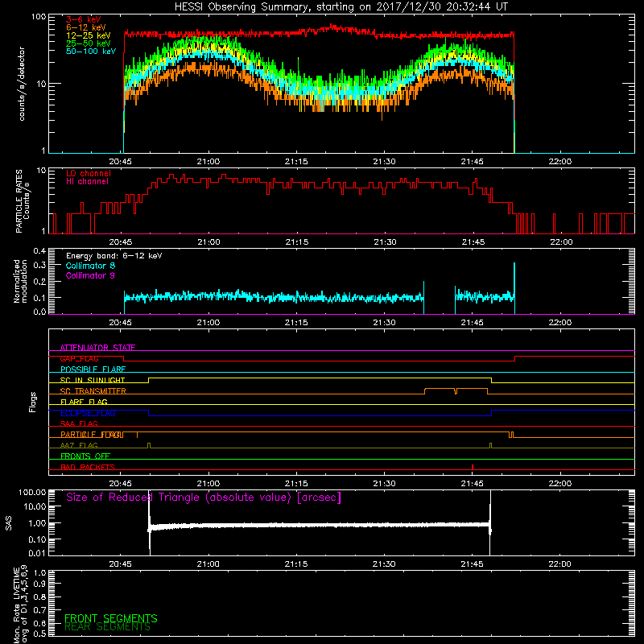Click the Normalized modulation axis title
This screenshot has height=644, width=644.
coord(20,281)
